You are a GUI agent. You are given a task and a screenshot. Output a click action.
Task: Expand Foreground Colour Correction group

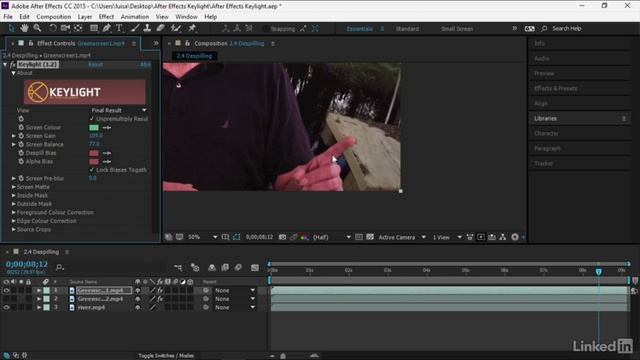tap(13, 213)
